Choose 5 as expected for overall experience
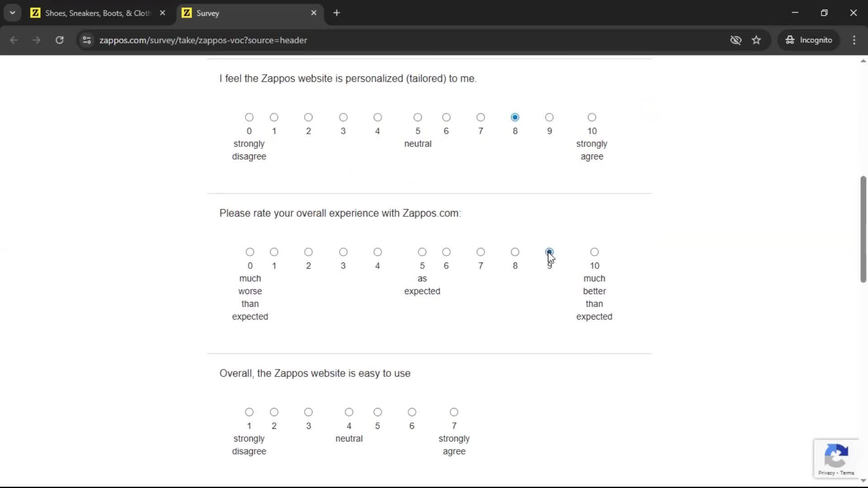This screenshot has height=488, width=868. [x=422, y=252]
